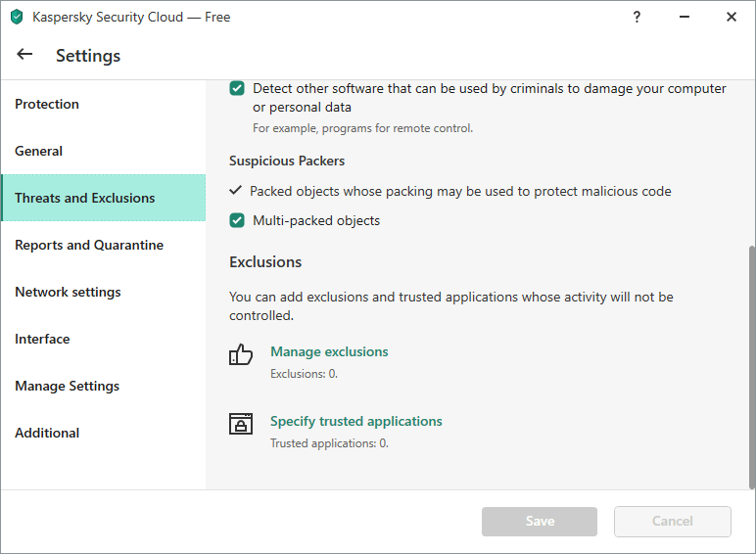The height and width of the screenshot is (554, 756).
Task: Click the 'Suspicious Packers' heading
Action: 287,161
